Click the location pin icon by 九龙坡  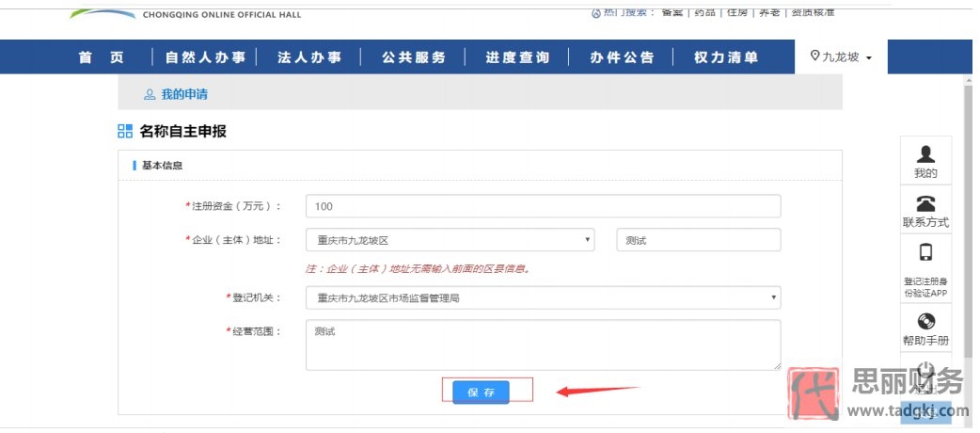coord(814,56)
